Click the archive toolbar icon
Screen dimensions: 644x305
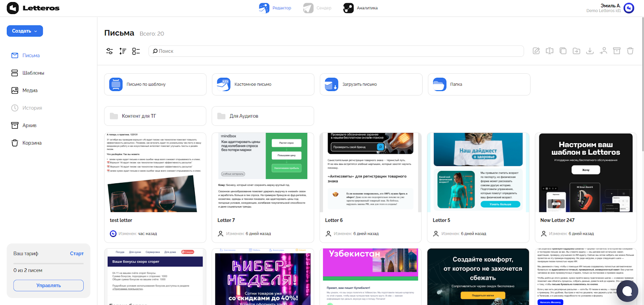[617, 51]
